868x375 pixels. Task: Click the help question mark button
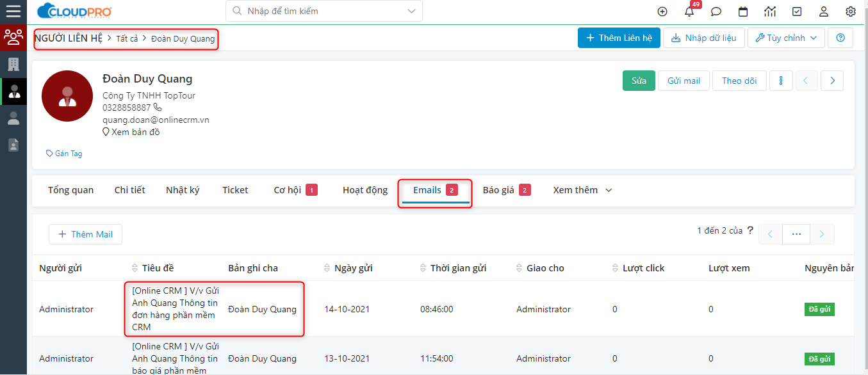[840, 38]
